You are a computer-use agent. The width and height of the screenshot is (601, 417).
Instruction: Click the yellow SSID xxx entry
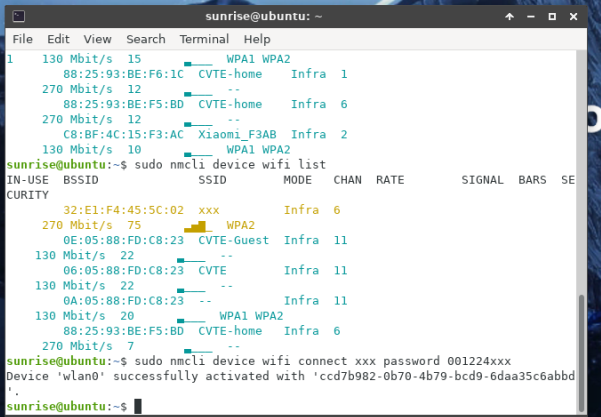point(209,210)
